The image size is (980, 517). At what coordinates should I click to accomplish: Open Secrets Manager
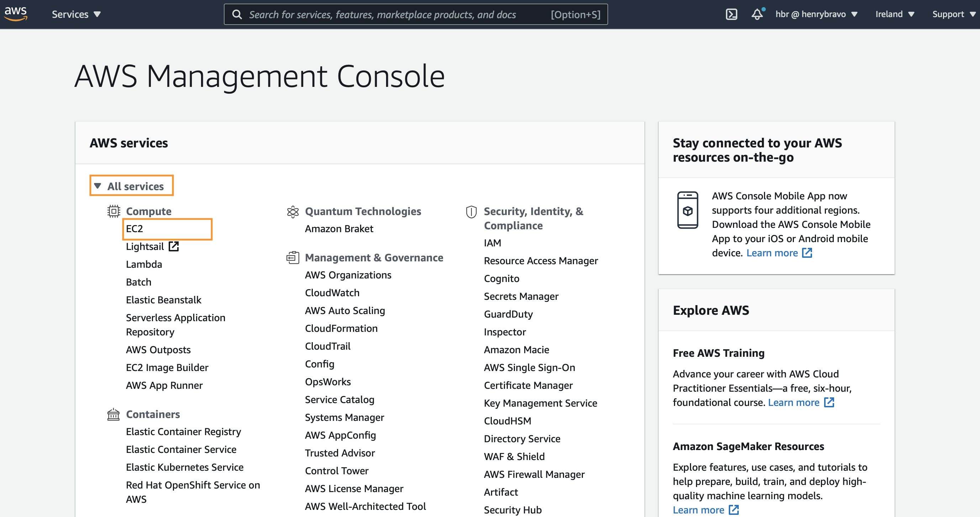[521, 297]
